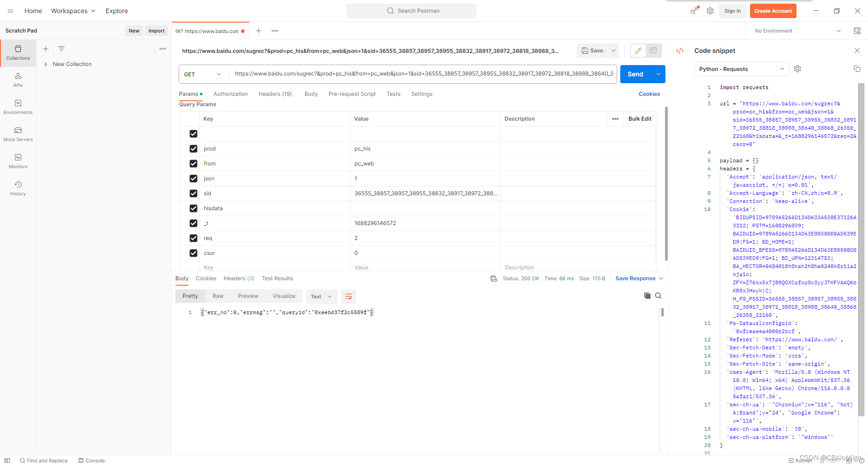Click the Send button
The image size is (868, 466).
pyautogui.click(x=635, y=74)
